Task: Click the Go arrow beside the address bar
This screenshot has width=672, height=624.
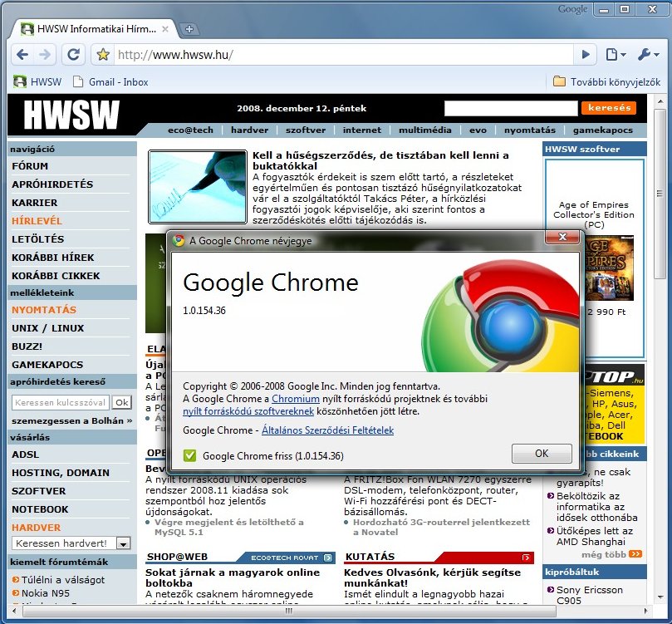Action: 586,55
